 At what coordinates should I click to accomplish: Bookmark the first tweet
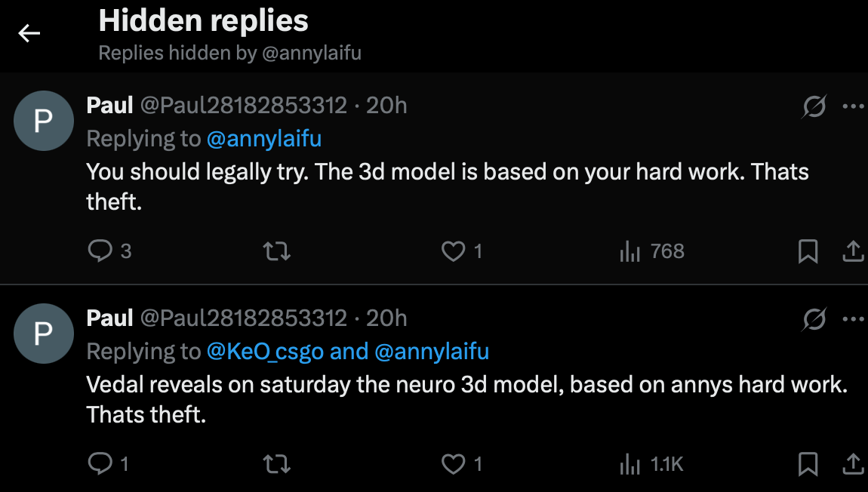click(x=808, y=251)
